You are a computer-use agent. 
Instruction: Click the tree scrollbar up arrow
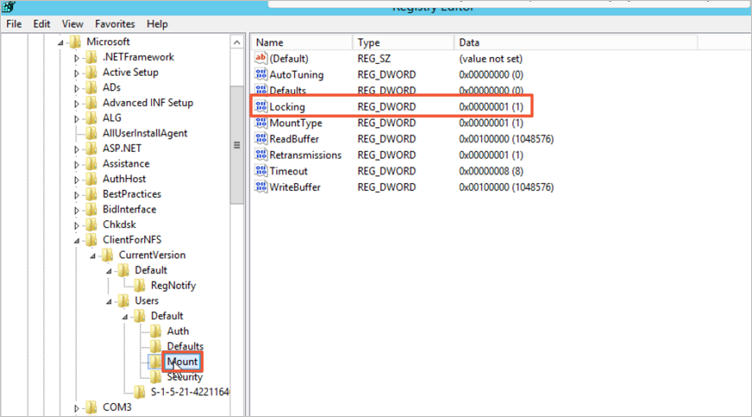click(x=237, y=43)
